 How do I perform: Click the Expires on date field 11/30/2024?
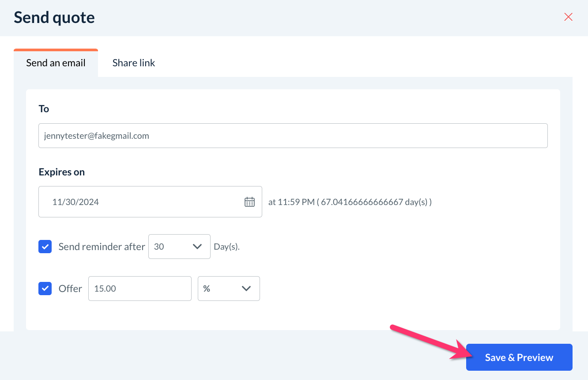click(150, 202)
